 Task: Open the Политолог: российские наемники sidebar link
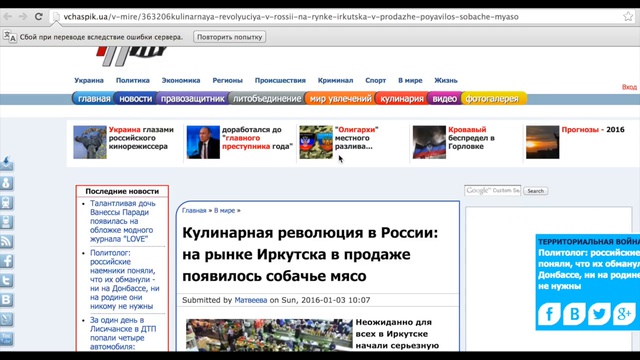(124, 280)
